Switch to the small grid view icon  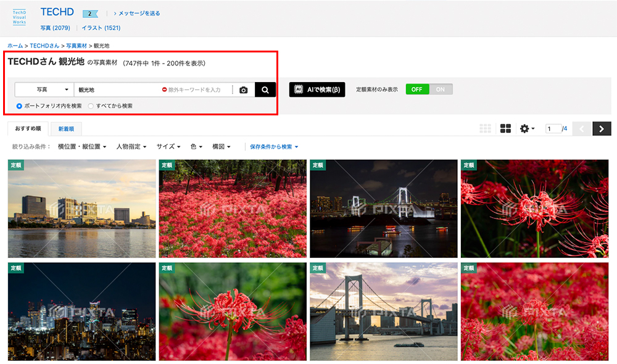click(486, 128)
